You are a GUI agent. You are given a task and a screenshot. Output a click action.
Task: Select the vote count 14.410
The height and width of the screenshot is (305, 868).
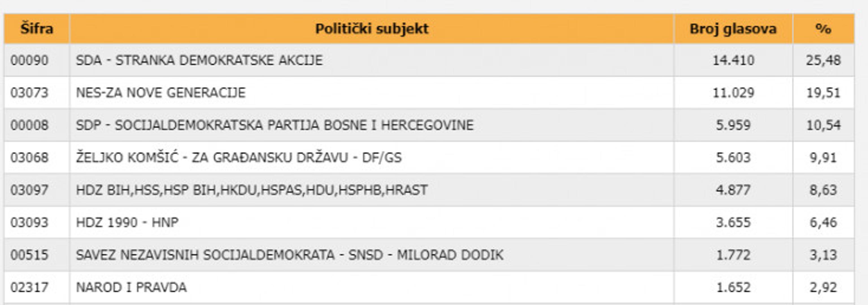(x=733, y=60)
